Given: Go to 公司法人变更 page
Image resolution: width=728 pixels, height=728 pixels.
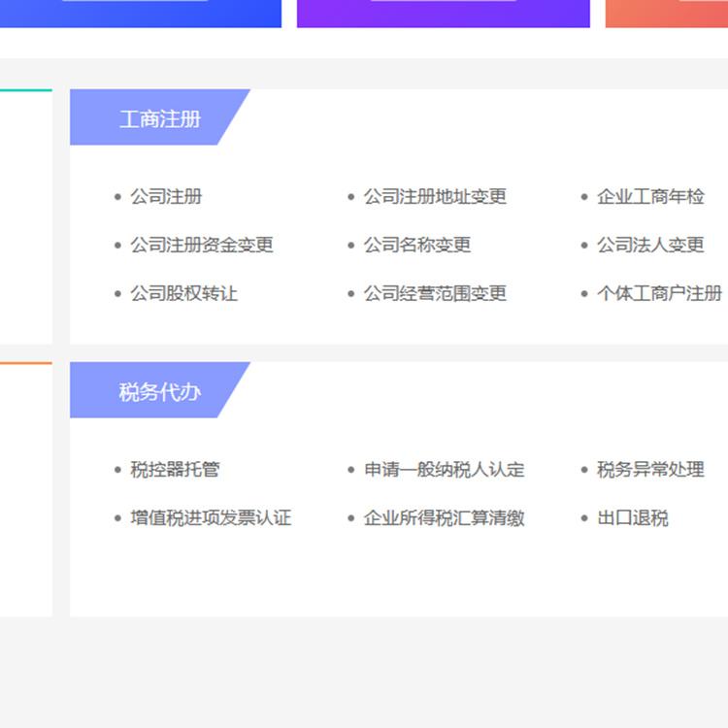Looking at the screenshot, I should (650, 246).
